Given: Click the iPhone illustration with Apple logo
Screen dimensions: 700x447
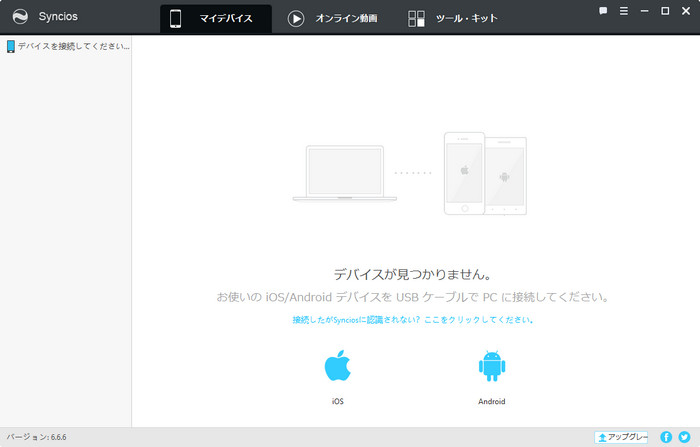Looking at the screenshot, I should tap(464, 173).
